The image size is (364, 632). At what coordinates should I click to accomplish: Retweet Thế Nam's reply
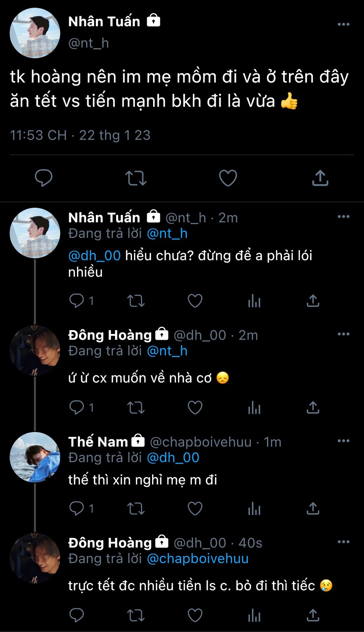coord(136,509)
